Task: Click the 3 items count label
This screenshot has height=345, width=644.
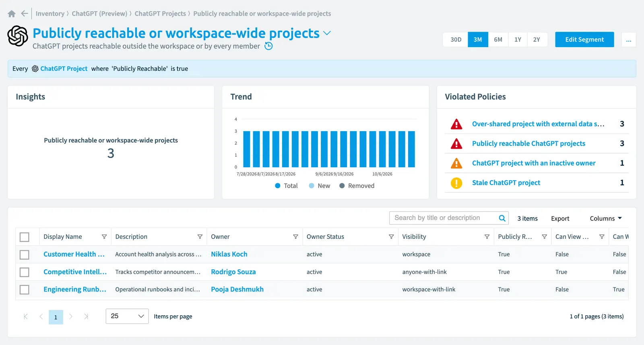Action: [x=527, y=218]
